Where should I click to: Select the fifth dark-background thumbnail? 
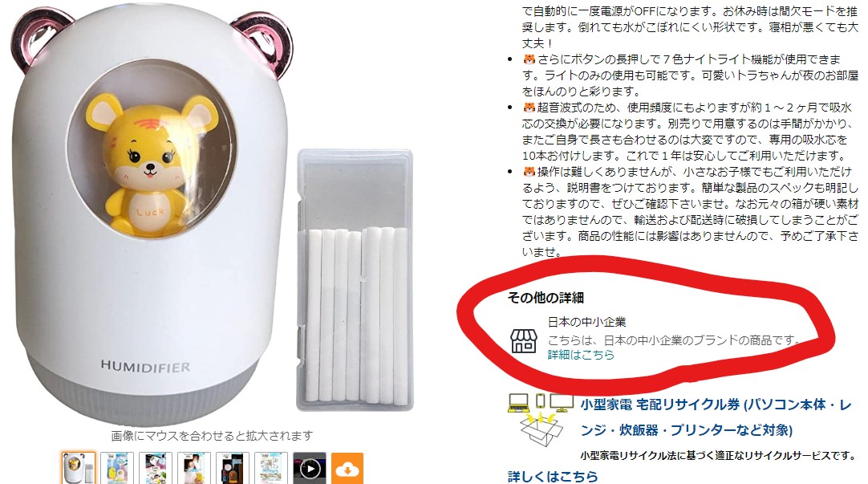tap(233, 469)
